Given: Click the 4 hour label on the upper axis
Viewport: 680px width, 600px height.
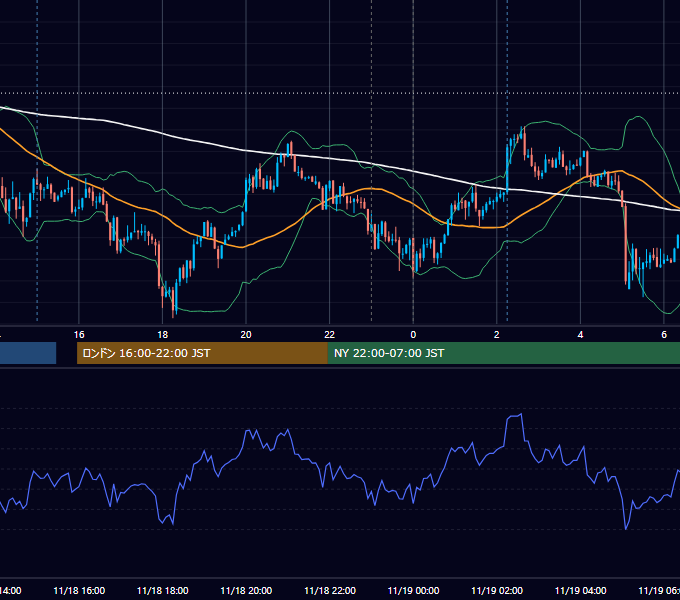Looking at the screenshot, I should coord(580,335).
